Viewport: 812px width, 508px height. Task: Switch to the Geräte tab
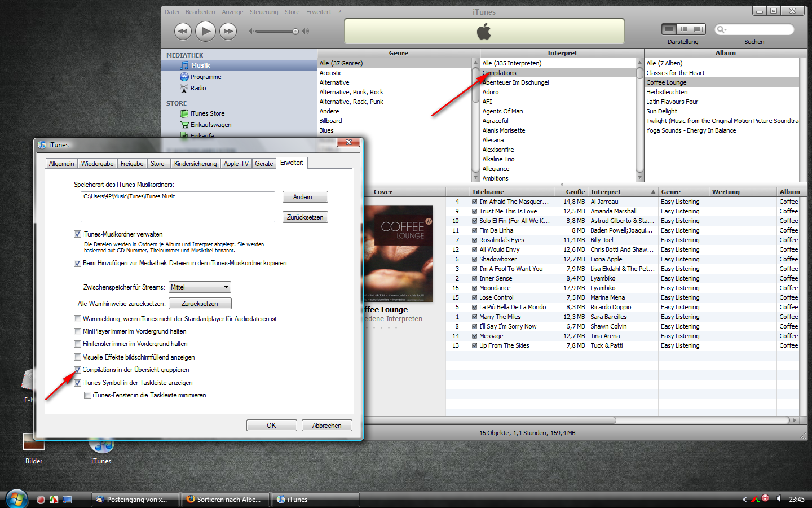(264, 164)
